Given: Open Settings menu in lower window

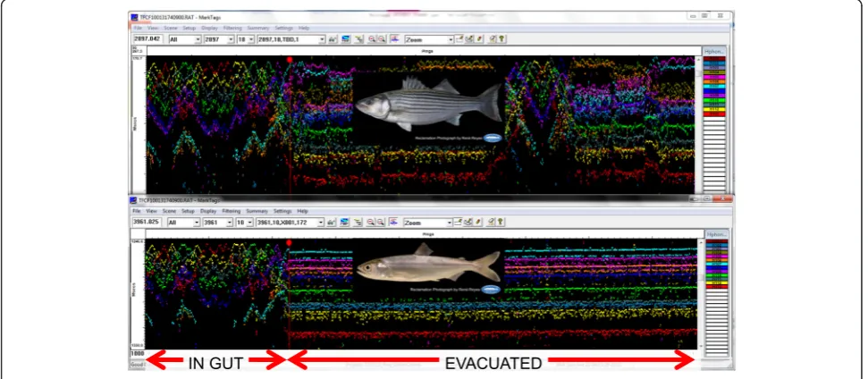Looking at the screenshot, I should pos(282,211).
